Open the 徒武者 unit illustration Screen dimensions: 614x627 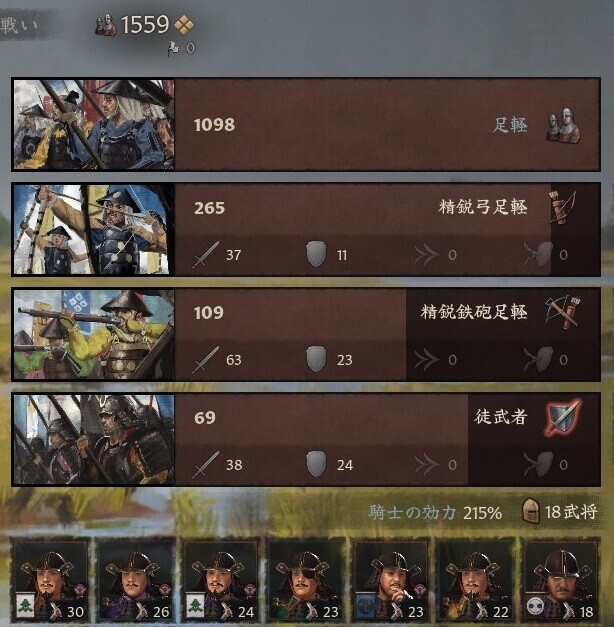click(x=94, y=439)
